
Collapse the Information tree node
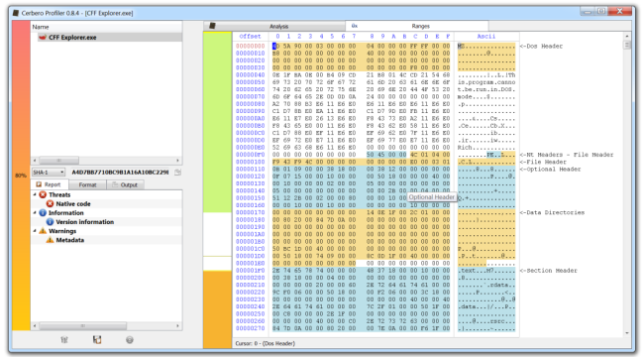click(x=35, y=212)
